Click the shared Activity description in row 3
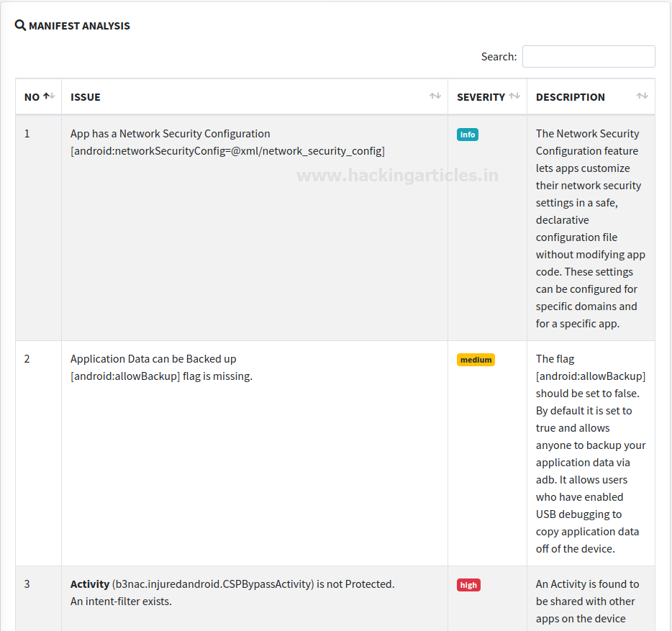 pyautogui.click(x=587, y=601)
